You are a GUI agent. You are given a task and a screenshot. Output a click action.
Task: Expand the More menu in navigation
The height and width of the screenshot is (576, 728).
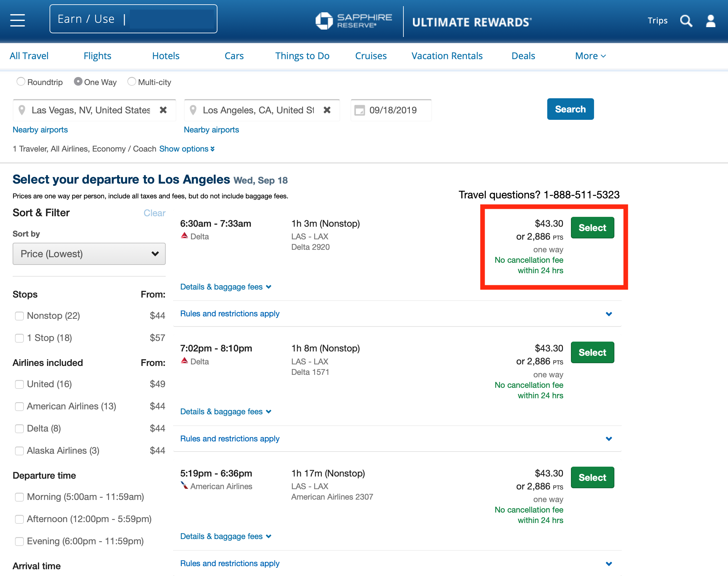pos(590,56)
